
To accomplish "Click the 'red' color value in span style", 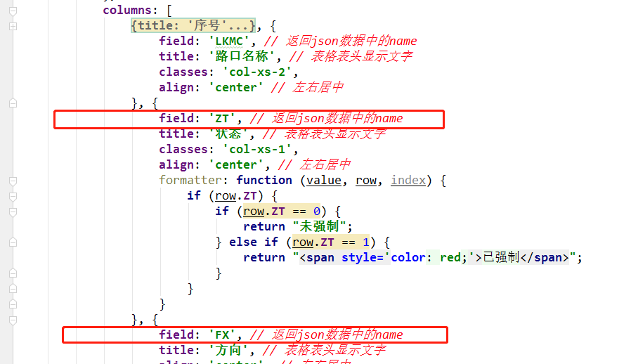I will (450, 258).
